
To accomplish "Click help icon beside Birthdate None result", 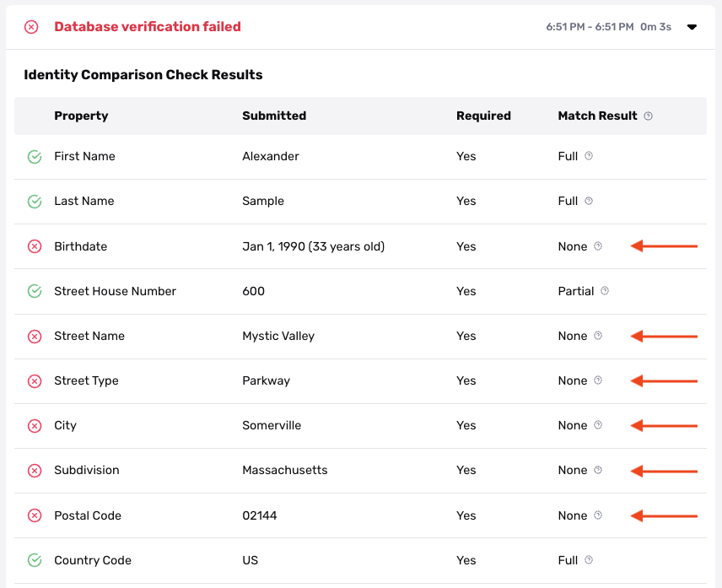I will point(598,246).
